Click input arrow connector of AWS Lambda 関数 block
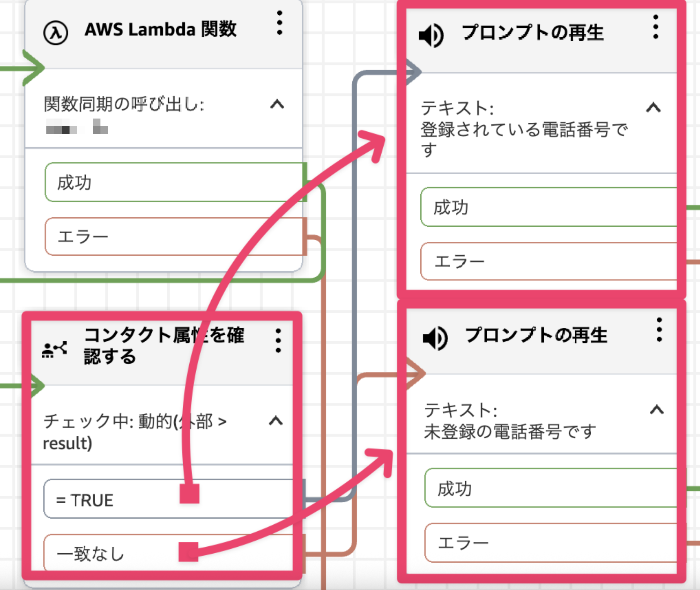The width and height of the screenshot is (700, 590). 34,68
